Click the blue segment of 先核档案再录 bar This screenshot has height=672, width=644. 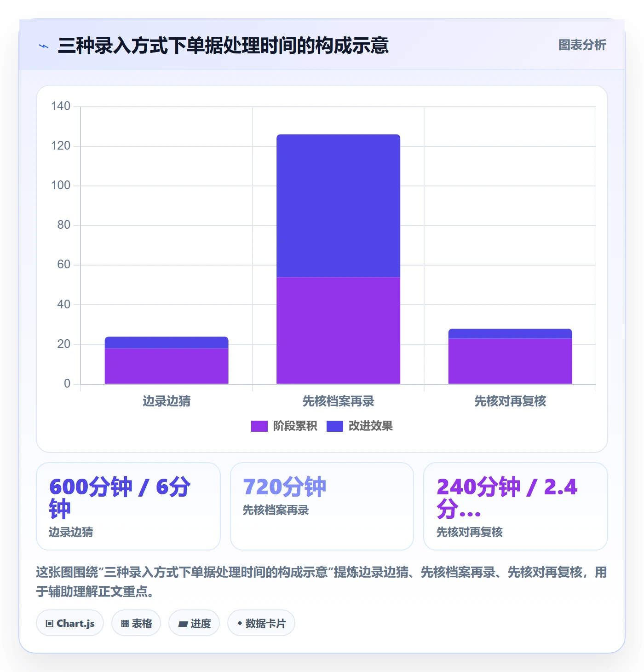click(338, 206)
